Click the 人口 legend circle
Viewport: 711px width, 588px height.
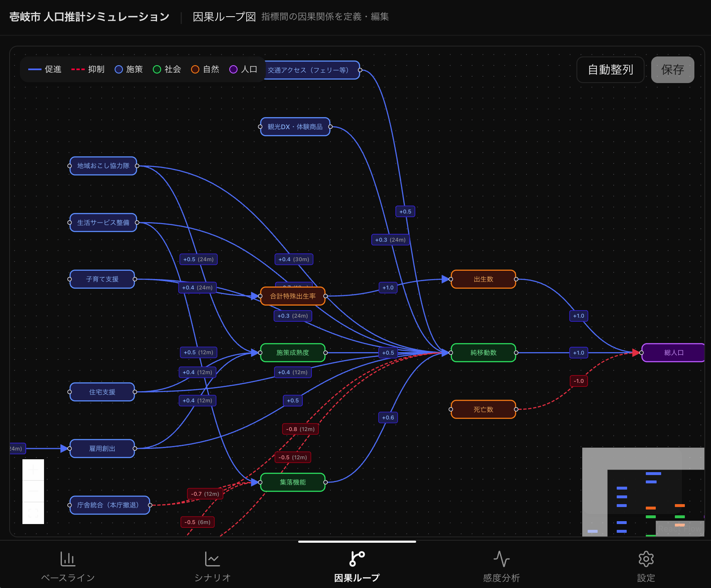click(233, 69)
